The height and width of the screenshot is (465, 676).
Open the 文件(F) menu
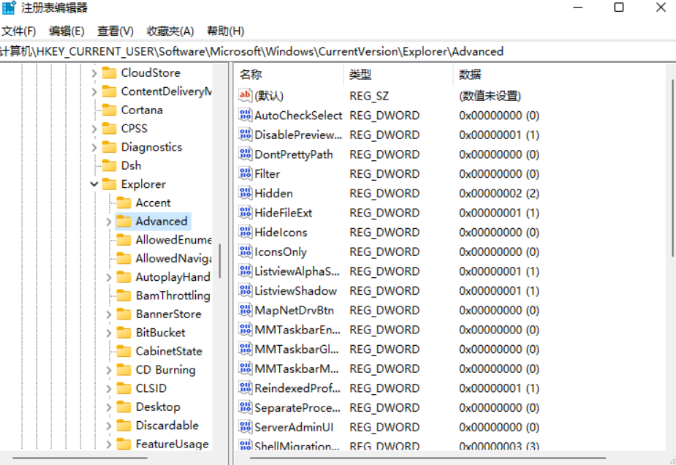click(x=19, y=31)
